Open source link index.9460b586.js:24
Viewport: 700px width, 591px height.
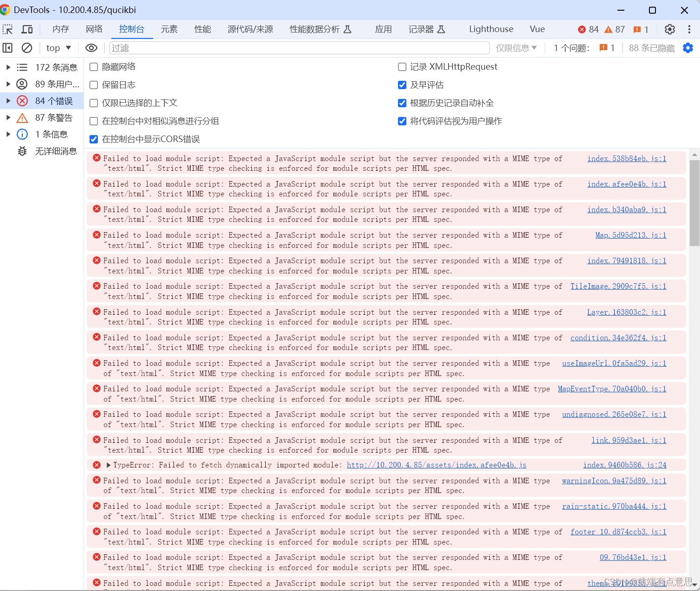[625, 465]
